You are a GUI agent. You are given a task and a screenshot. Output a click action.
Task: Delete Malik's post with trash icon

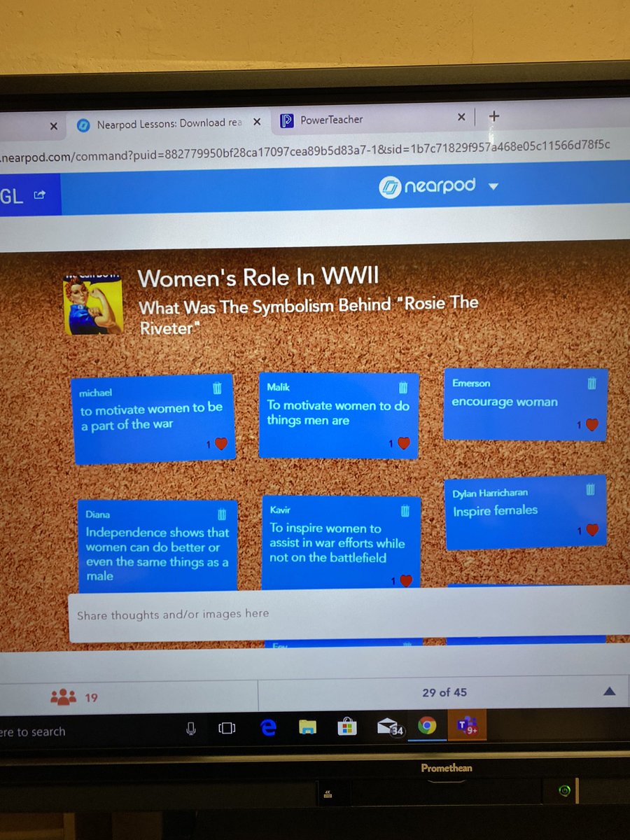tap(403, 386)
